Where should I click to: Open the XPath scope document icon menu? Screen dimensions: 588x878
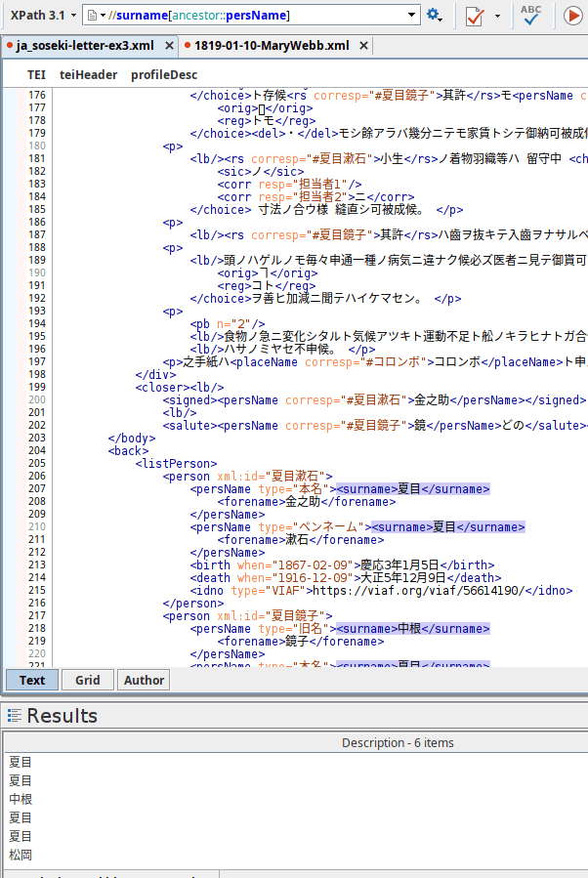point(96,15)
